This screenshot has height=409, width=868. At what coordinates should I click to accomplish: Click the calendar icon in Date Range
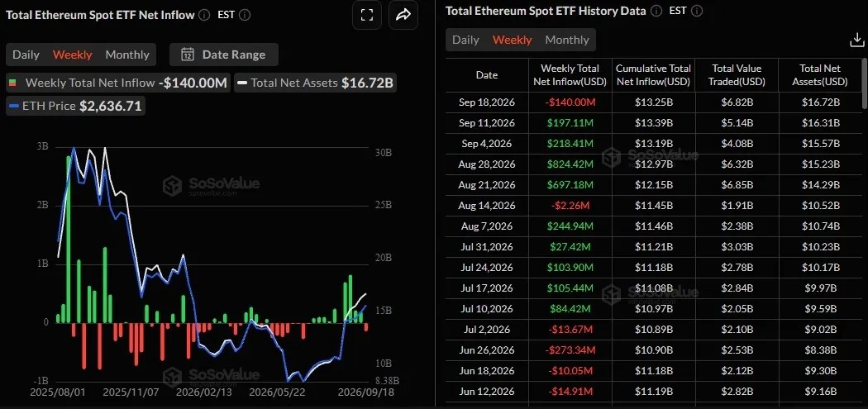click(x=188, y=55)
